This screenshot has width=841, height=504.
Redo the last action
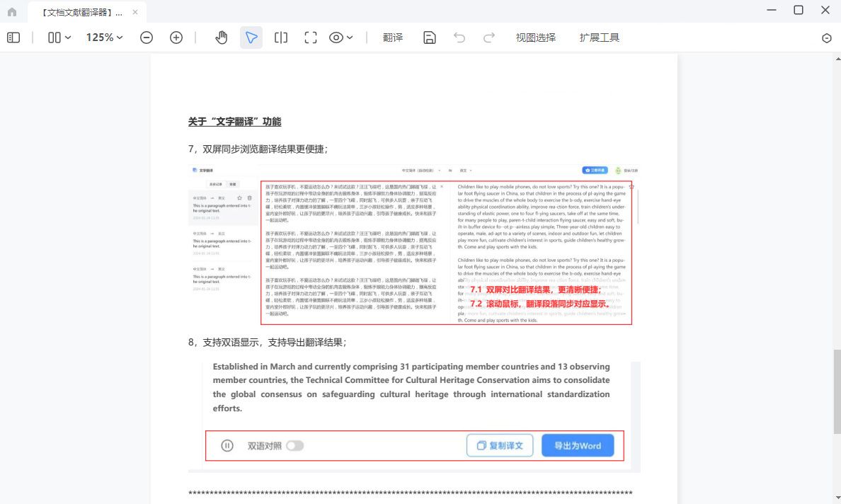pyautogui.click(x=488, y=38)
